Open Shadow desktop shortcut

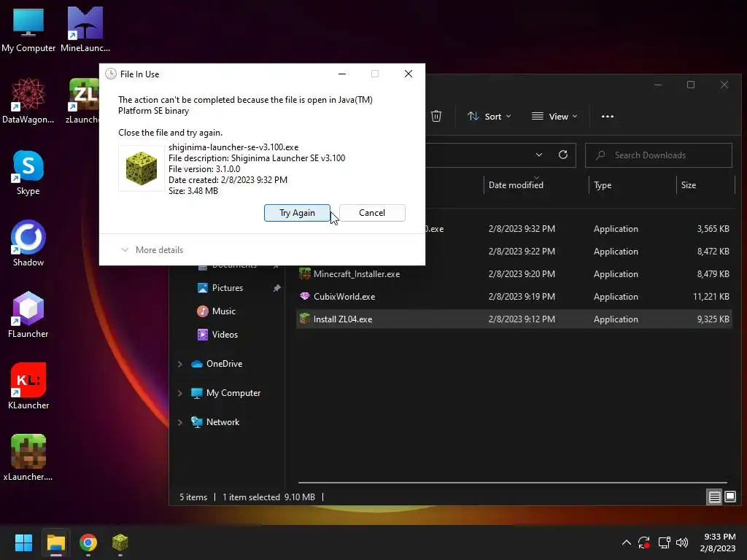28,244
